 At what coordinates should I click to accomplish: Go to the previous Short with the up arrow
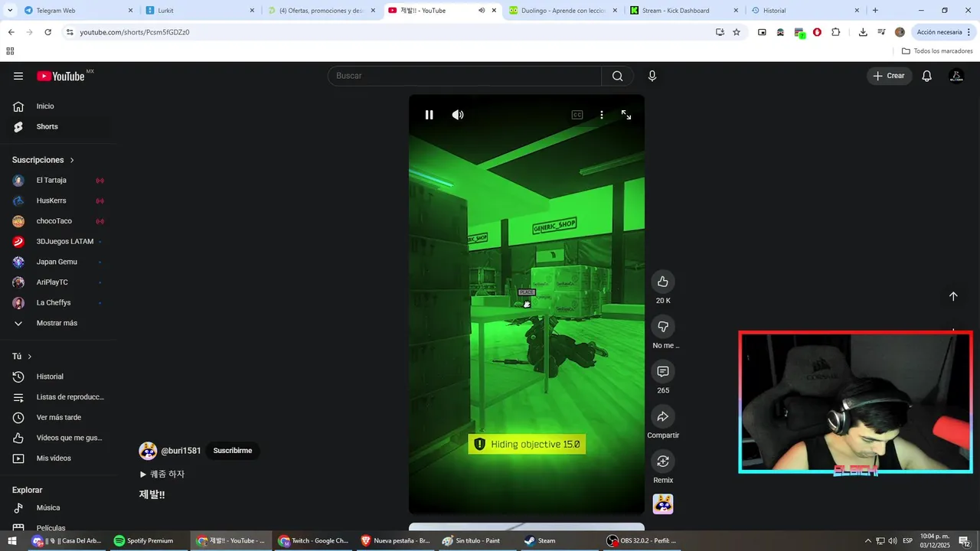(953, 296)
